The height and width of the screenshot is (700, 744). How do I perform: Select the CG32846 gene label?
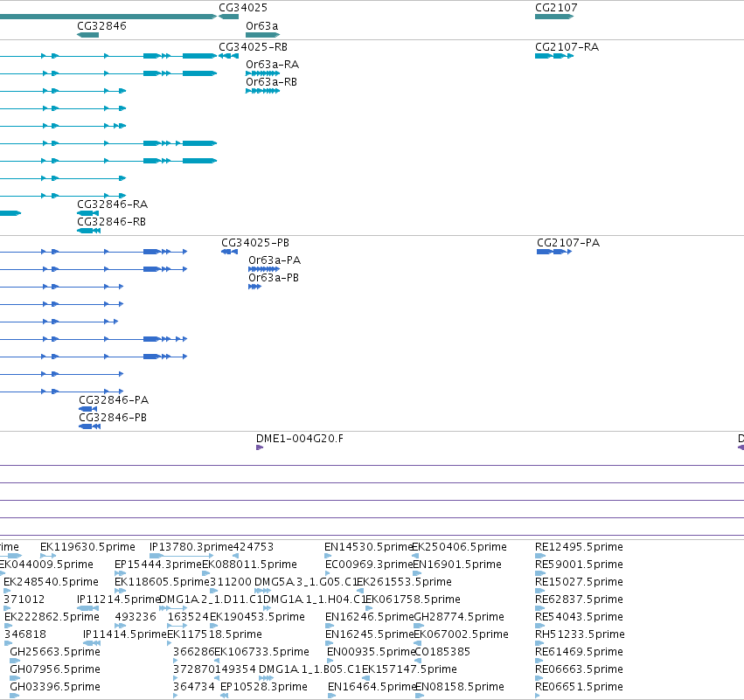[x=101, y=25]
